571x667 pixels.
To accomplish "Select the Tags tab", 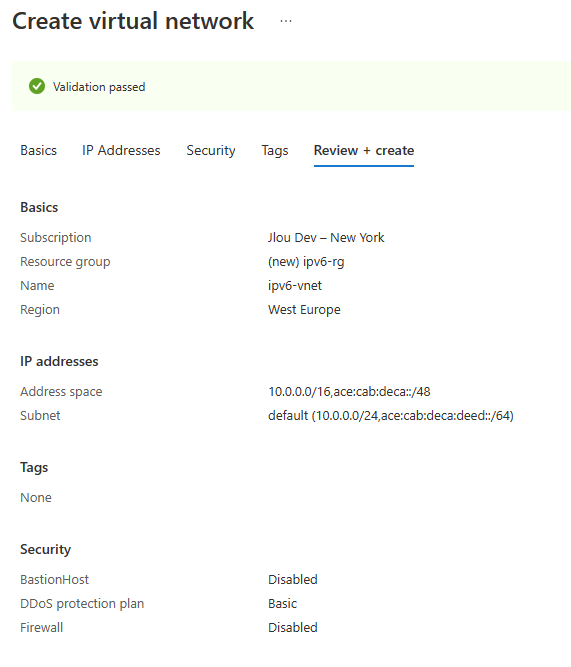I will coord(275,151).
